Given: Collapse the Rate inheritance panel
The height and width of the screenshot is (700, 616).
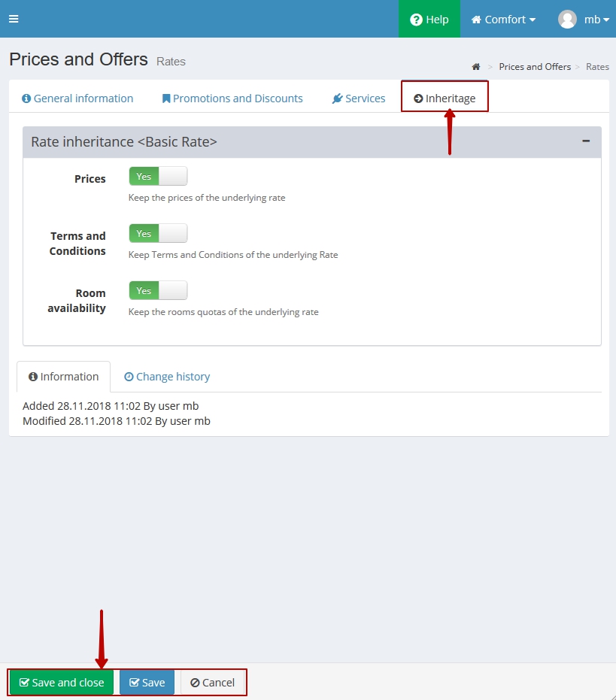Looking at the screenshot, I should (586, 141).
